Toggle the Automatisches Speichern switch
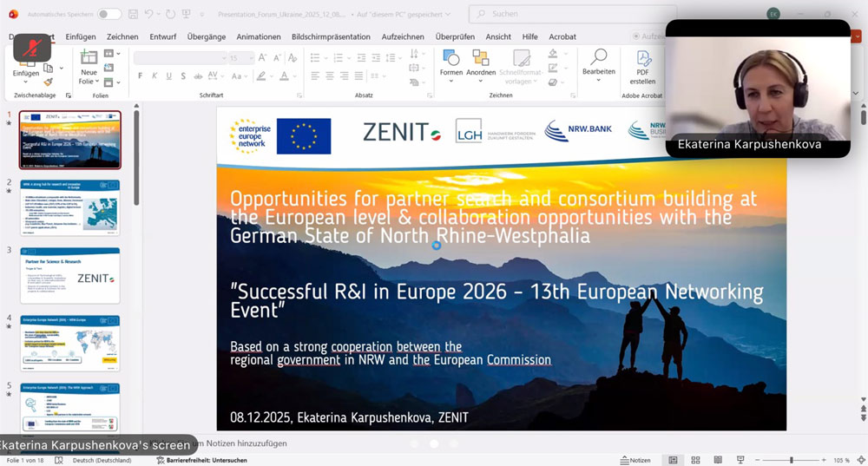Image resolution: width=868 pixels, height=466 pixels. tap(109, 14)
